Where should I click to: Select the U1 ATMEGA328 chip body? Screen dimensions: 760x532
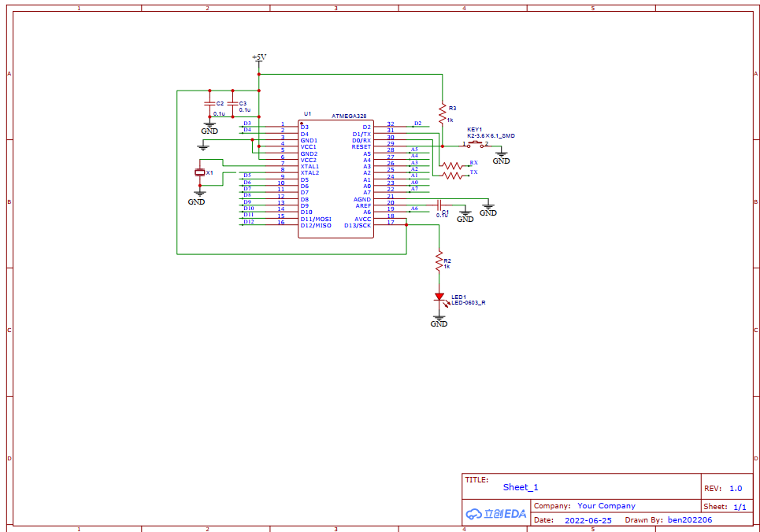tap(336, 179)
